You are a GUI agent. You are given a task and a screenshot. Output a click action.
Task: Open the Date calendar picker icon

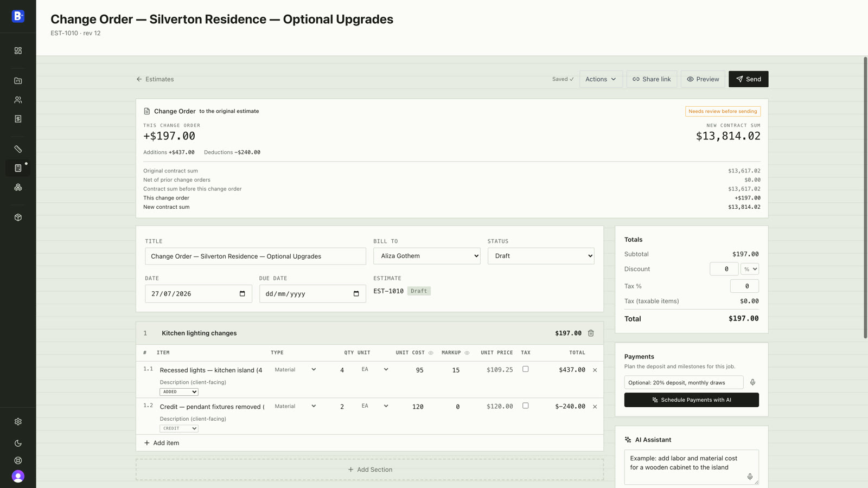[242, 294]
